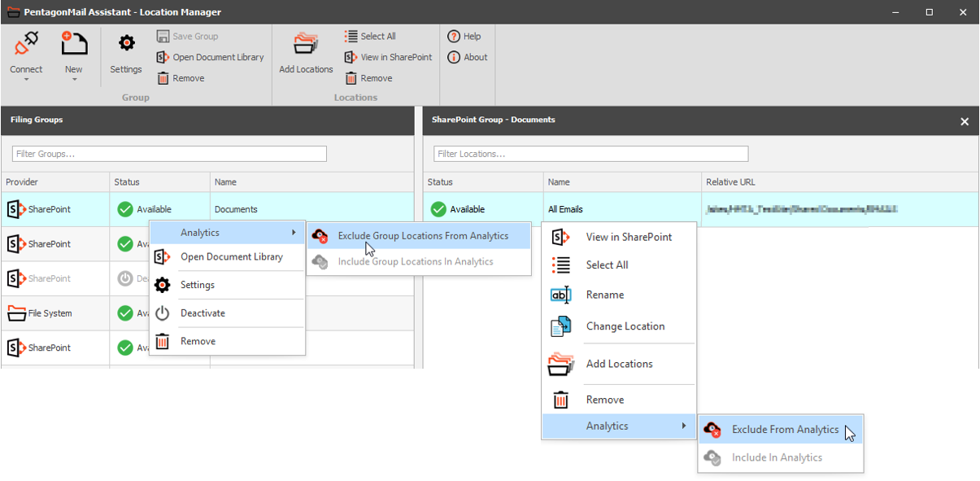Open the Analytics submenu in the location context menu
The height and width of the screenshot is (481, 980).
[619, 426]
